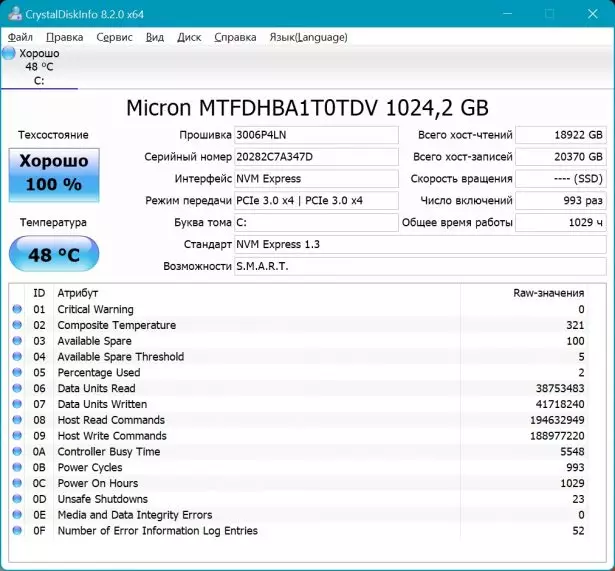The image size is (615, 571).
Task: Click the Хорошо 100 % health status button
Action: (54, 173)
